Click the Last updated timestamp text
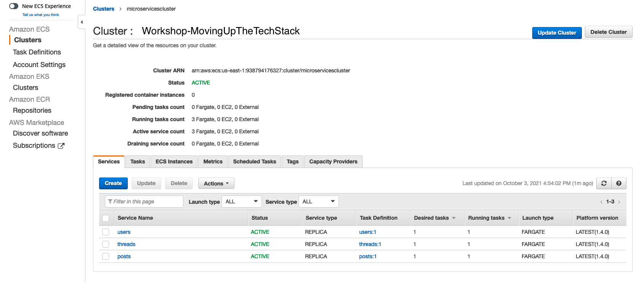The image size is (644, 283). click(528, 183)
